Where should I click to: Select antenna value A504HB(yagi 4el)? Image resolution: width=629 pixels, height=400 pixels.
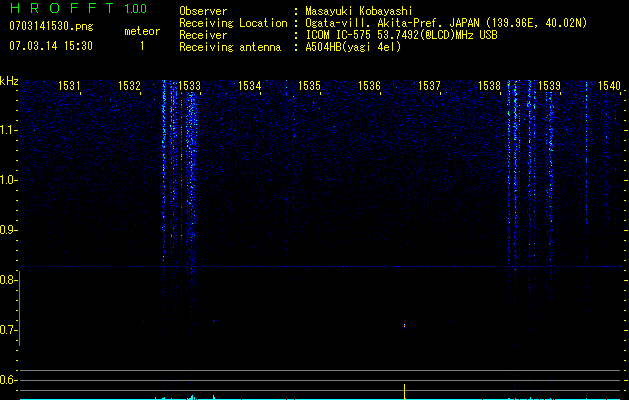click(353, 47)
